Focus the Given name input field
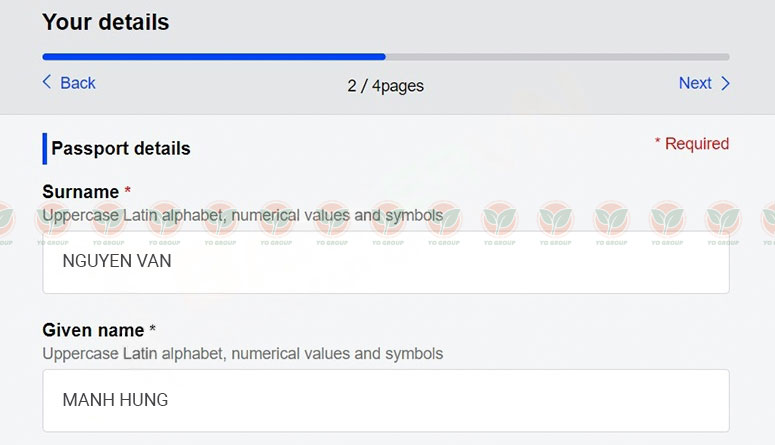775x445 pixels. pos(386,400)
